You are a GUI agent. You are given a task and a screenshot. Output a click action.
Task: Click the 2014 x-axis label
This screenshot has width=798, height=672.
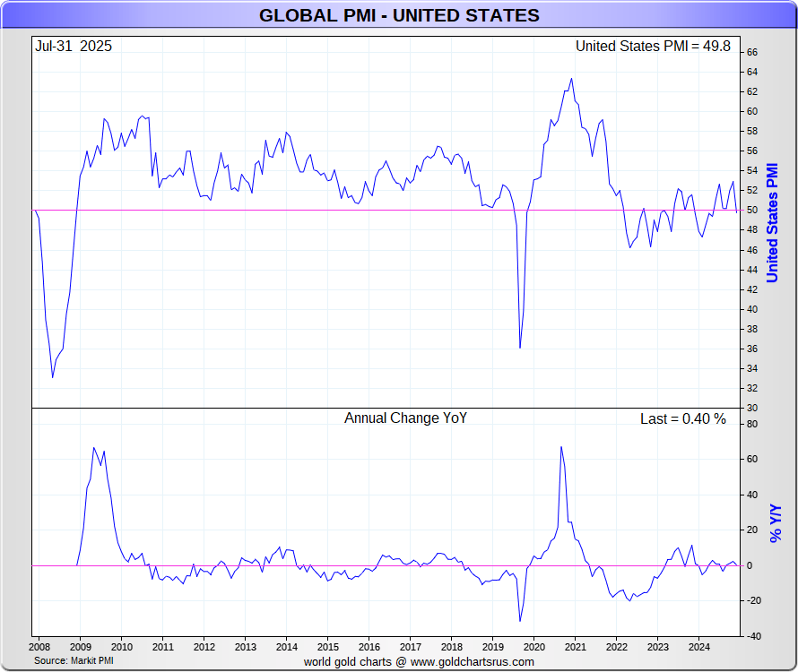coord(287,647)
